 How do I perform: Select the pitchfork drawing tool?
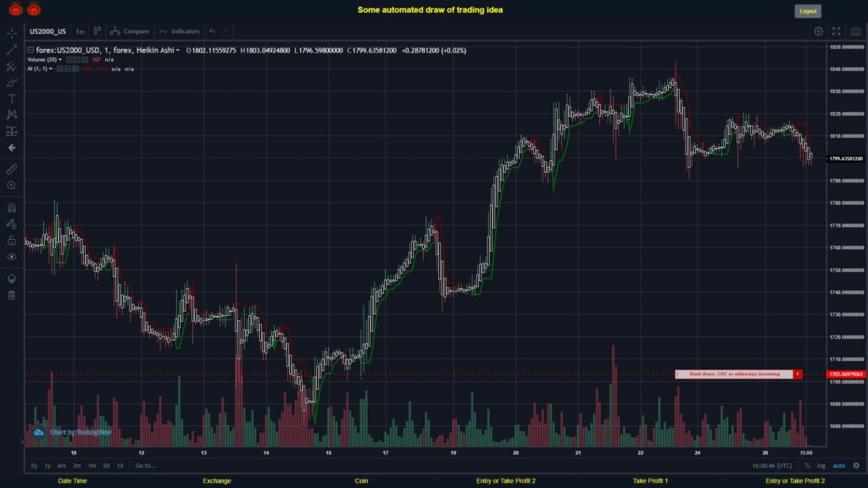pyautogui.click(x=12, y=66)
